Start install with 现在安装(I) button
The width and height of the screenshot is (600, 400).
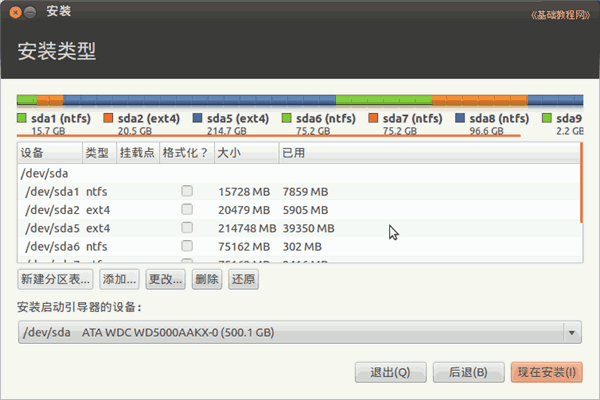click(x=546, y=372)
